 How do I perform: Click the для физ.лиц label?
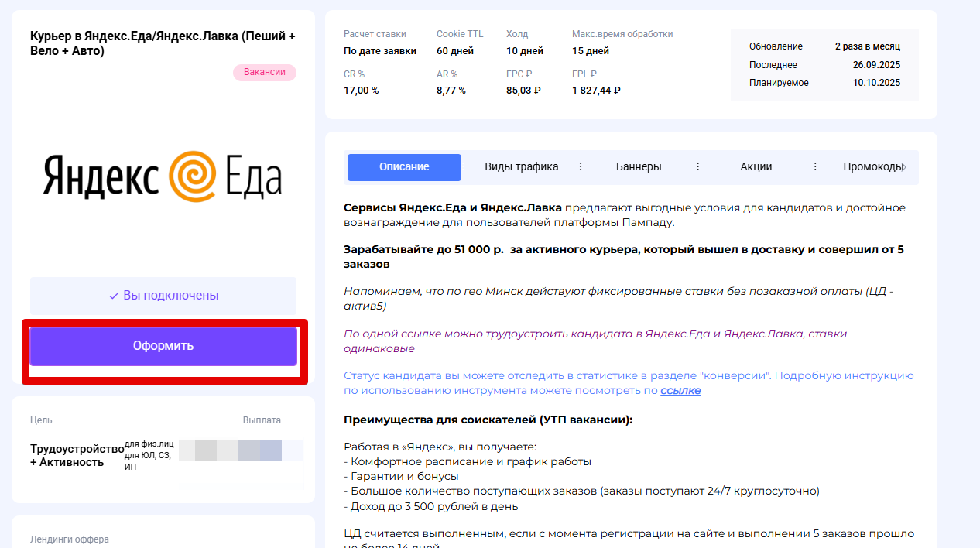[x=148, y=444]
